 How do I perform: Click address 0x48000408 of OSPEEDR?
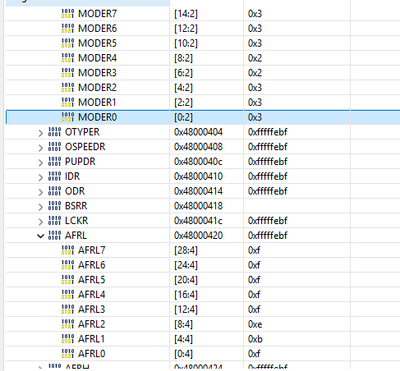coord(198,147)
